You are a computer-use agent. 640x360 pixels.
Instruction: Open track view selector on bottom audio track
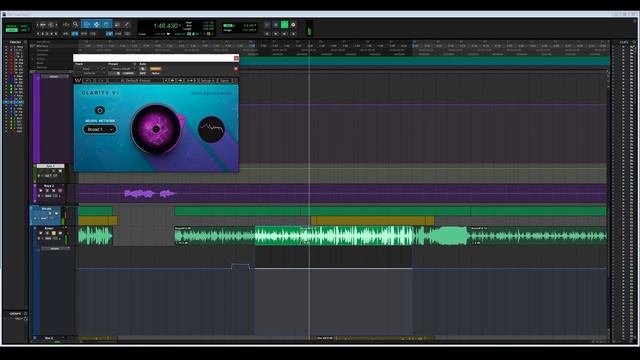point(49,238)
